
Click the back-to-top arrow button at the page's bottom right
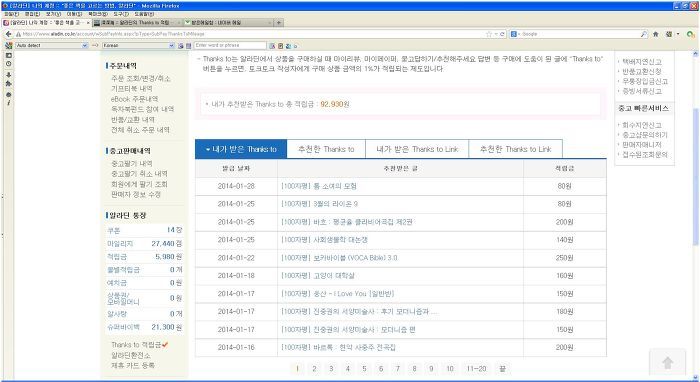click(667, 363)
